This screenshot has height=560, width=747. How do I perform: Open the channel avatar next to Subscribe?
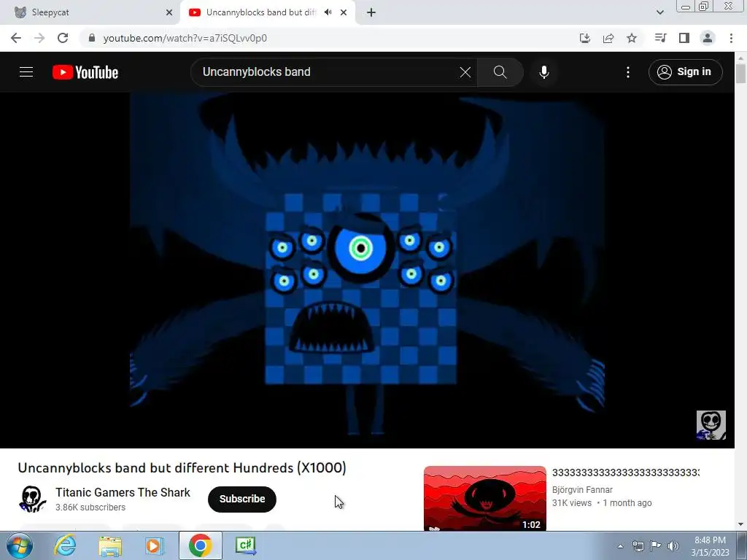click(x=32, y=499)
